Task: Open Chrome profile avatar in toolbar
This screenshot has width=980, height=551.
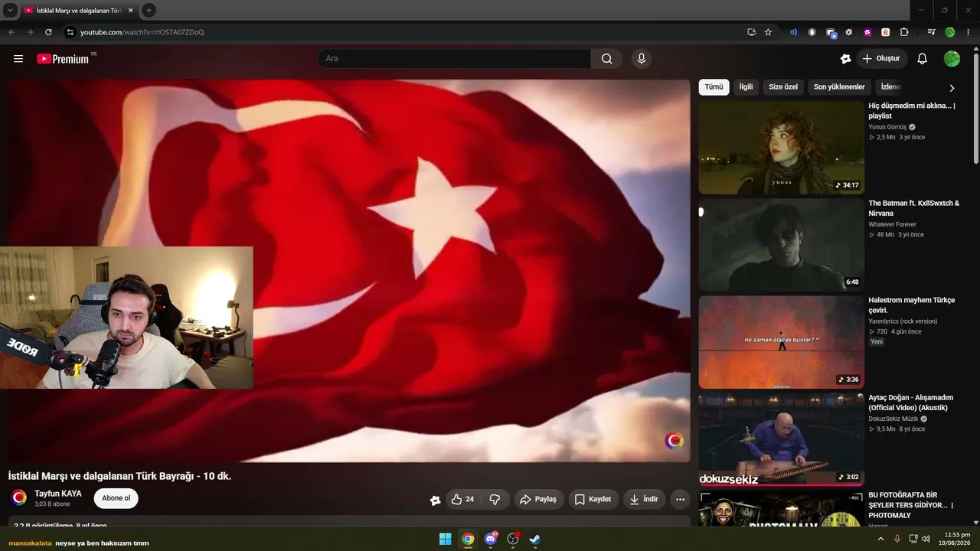Action: tap(950, 32)
